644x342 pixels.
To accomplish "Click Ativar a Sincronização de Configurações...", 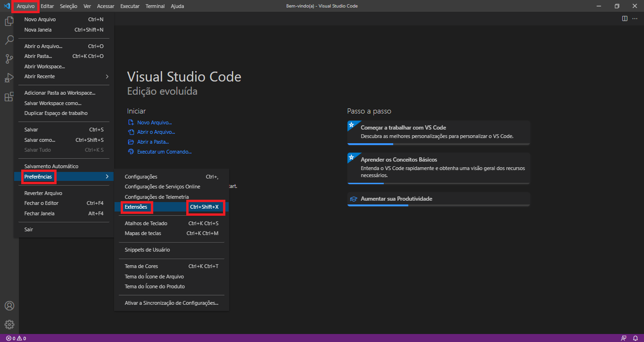I will (172, 303).
